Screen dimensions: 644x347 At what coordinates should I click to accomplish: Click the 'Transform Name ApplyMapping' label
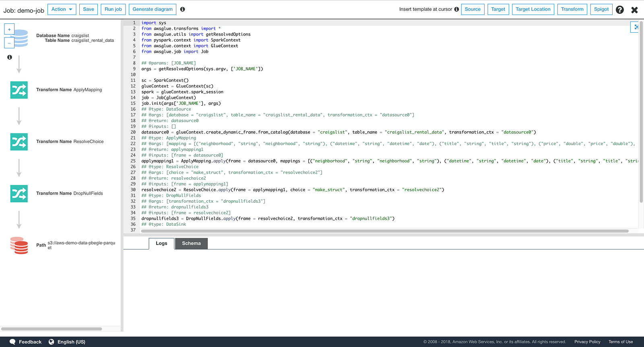pyautogui.click(x=69, y=90)
